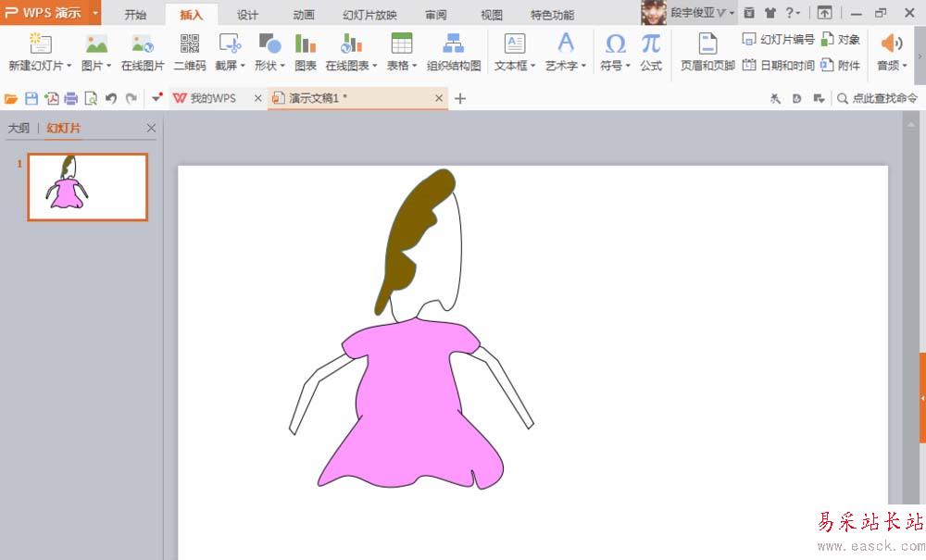Switch to the 特色功能 tab
This screenshot has height=560, width=926.
(x=552, y=15)
